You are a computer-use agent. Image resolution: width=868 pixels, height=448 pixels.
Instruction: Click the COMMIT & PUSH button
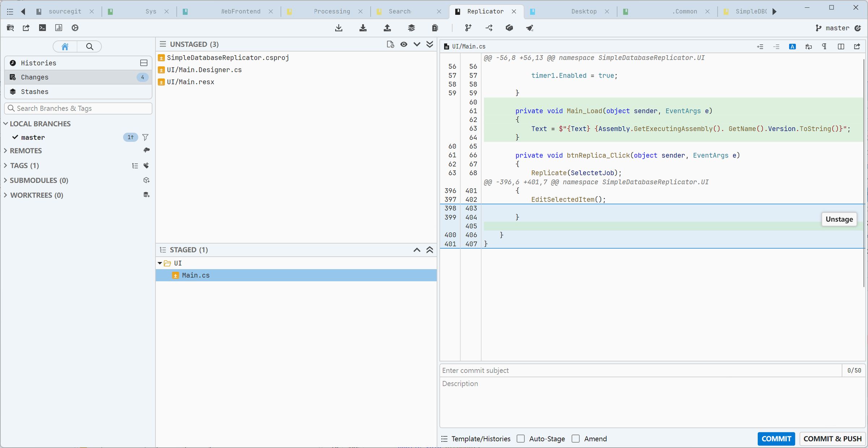[832, 439]
